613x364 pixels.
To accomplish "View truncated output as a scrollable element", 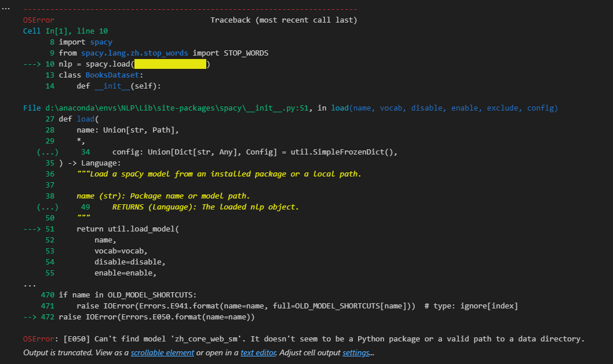I will (x=162, y=352).
